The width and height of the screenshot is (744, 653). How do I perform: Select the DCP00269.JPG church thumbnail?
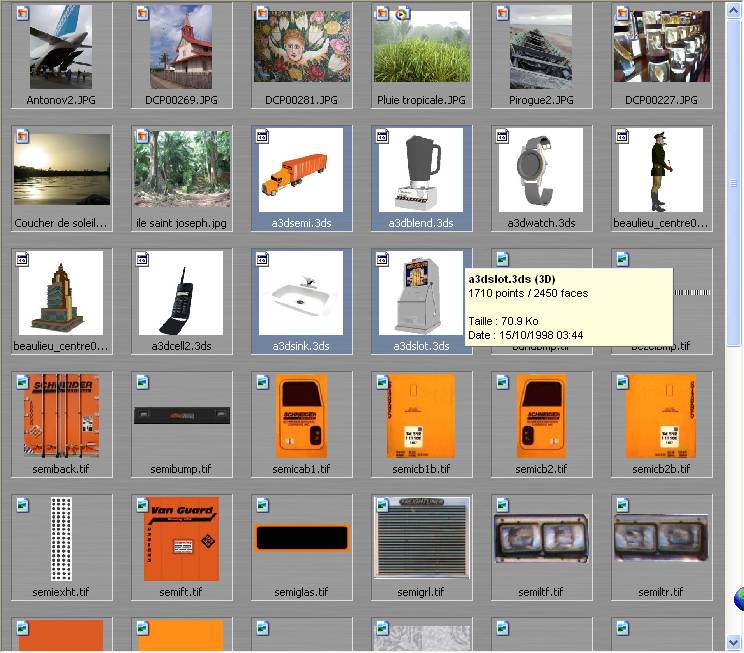181,47
